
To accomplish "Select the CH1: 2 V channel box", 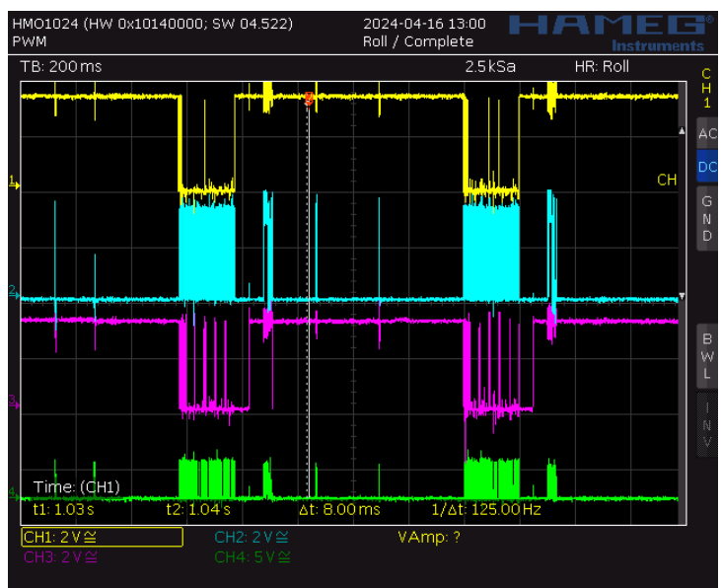I will (102, 537).
